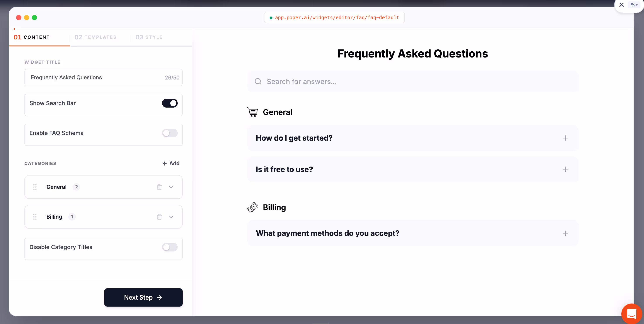This screenshot has width=644, height=324.
Task: Expand the Billing category chevron
Action: click(x=171, y=217)
